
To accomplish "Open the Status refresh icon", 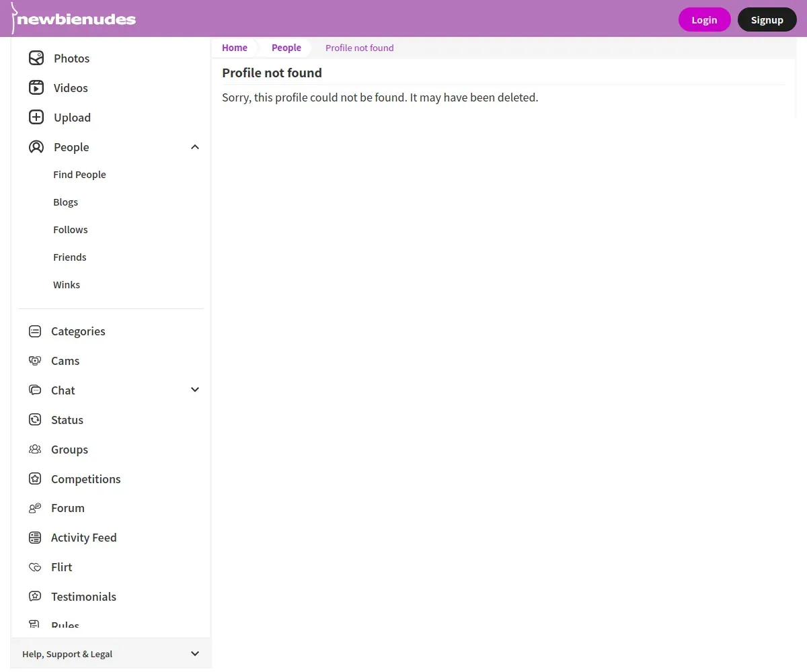I will pyautogui.click(x=35, y=420).
